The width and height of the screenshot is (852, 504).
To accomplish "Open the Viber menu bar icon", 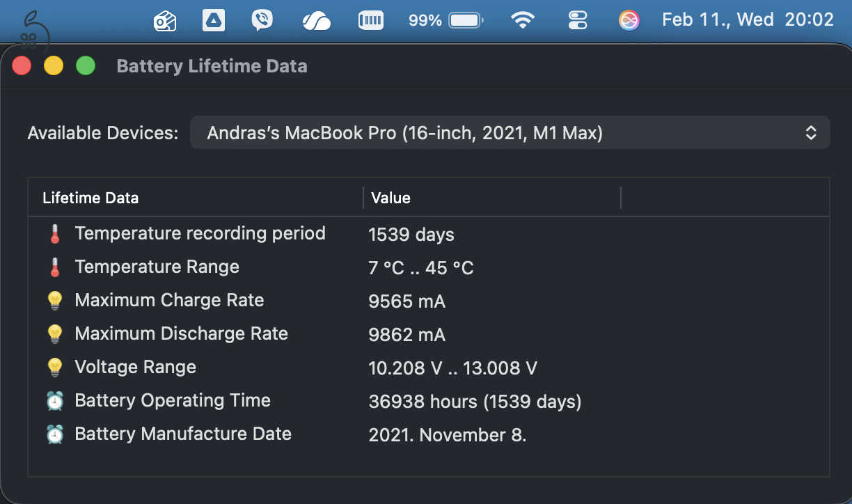I will click(x=262, y=20).
